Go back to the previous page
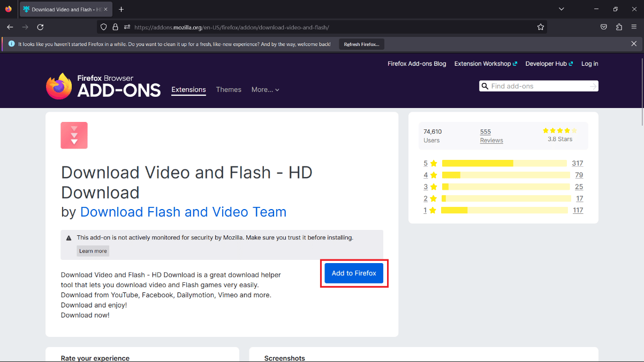Image resolution: width=644 pixels, height=362 pixels. tap(10, 27)
